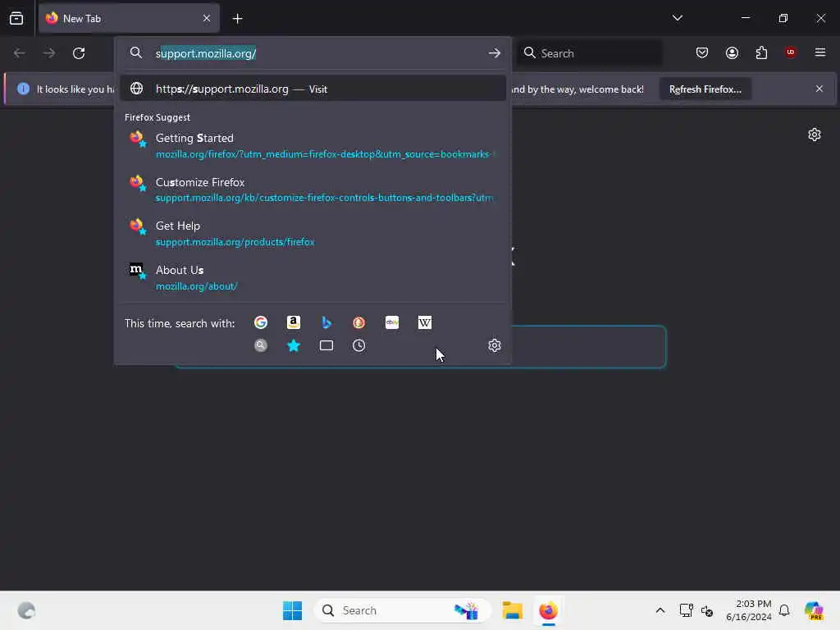Screen dimensions: 840x630
Task: Search this time with Amazon
Action: (294, 322)
